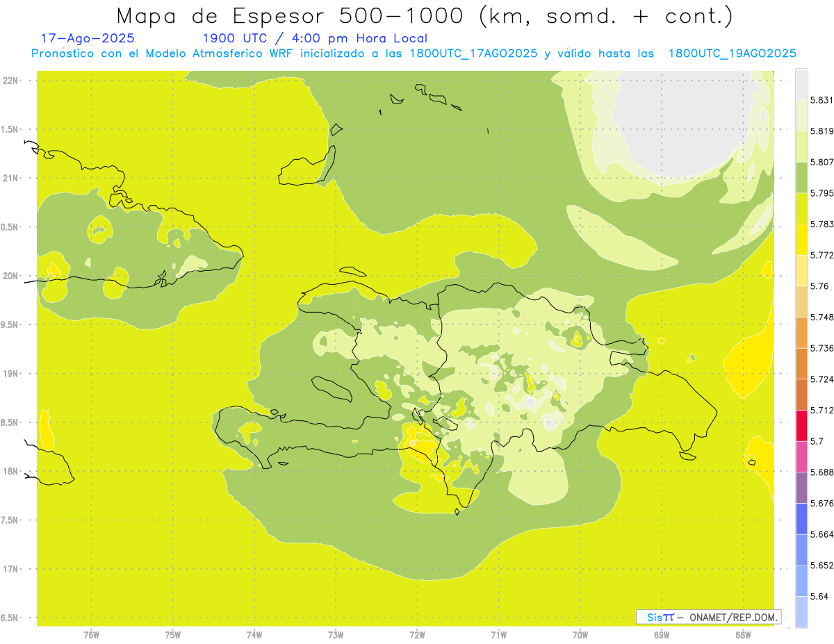The image size is (834, 644).
Task: Click the '17N' latitude label
Action: coord(10,569)
